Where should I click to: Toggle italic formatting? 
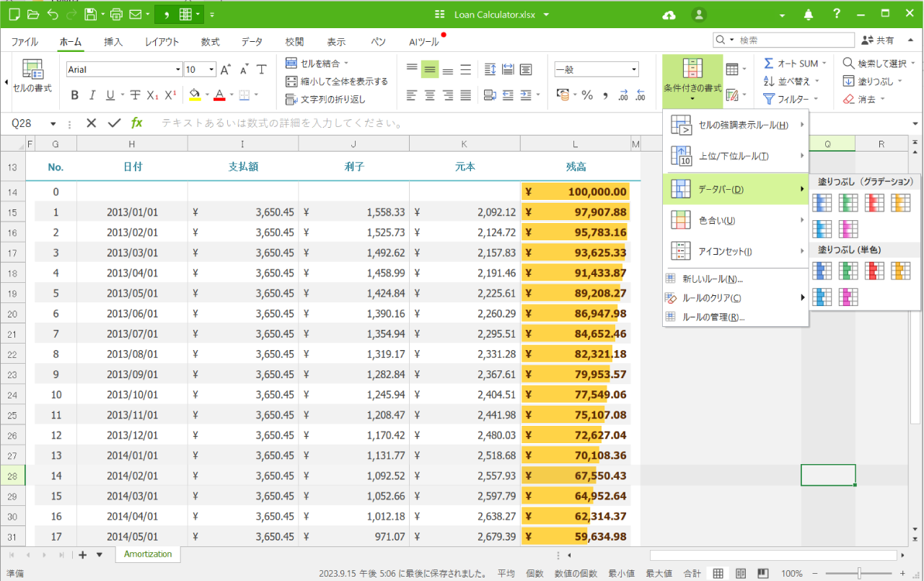click(x=92, y=95)
